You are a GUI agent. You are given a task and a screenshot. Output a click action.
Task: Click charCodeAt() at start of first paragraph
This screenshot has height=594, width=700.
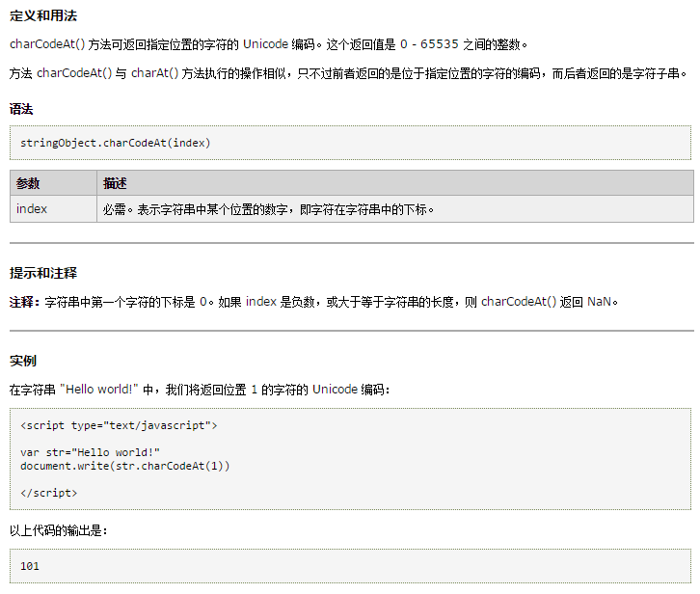(x=47, y=44)
